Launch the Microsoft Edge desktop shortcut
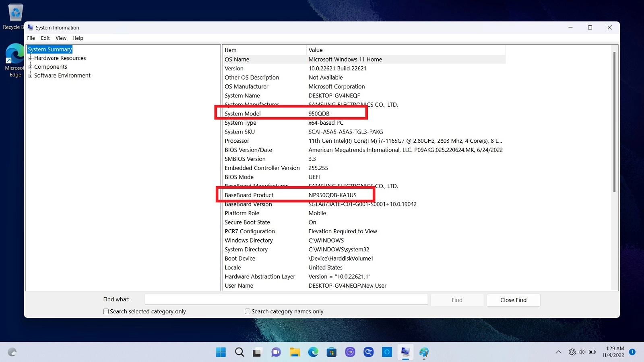Viewport: 644px width, 362px height. [15, 60]
